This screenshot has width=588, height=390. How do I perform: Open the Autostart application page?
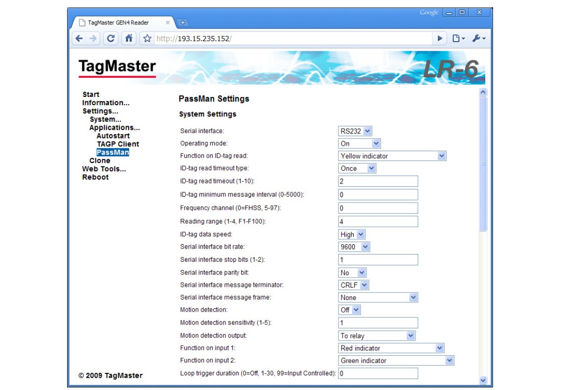(x=113, y=136)
